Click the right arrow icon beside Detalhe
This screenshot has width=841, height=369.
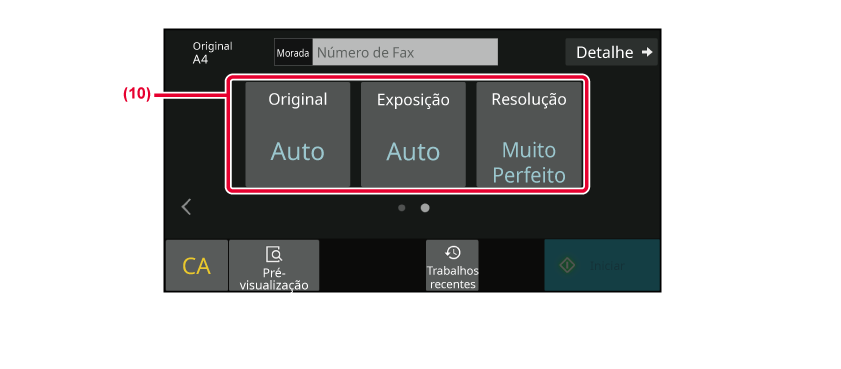(647, 52)
